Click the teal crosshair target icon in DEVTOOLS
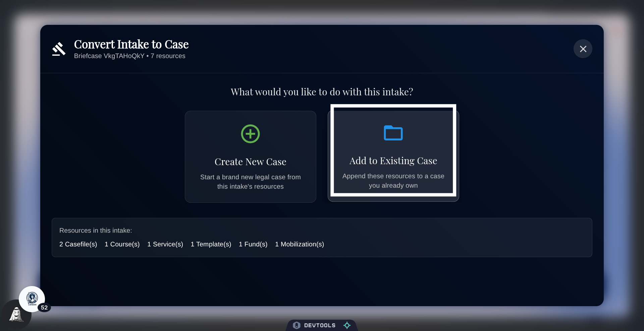 click(347, 325)
